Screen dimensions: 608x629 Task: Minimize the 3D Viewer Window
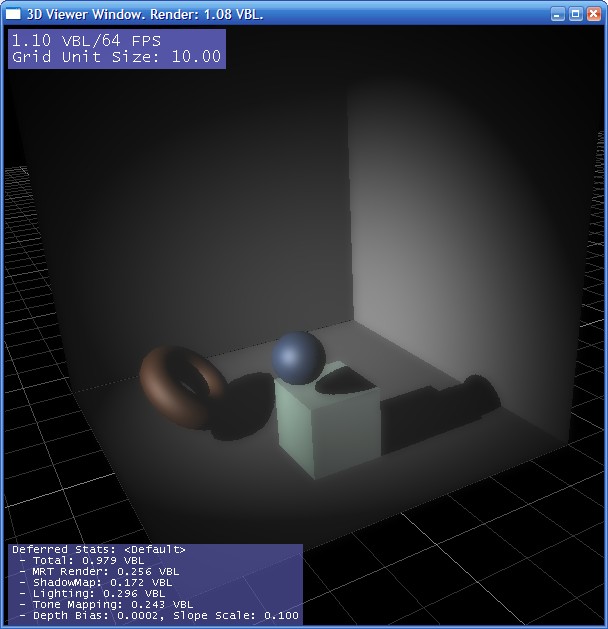(557, 14)
